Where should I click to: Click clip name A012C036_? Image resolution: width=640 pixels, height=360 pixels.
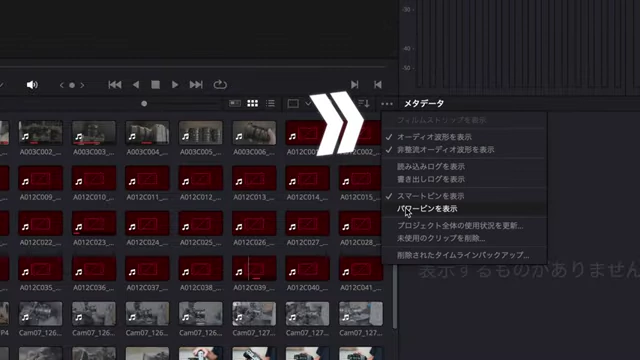(x=94, y=288)
